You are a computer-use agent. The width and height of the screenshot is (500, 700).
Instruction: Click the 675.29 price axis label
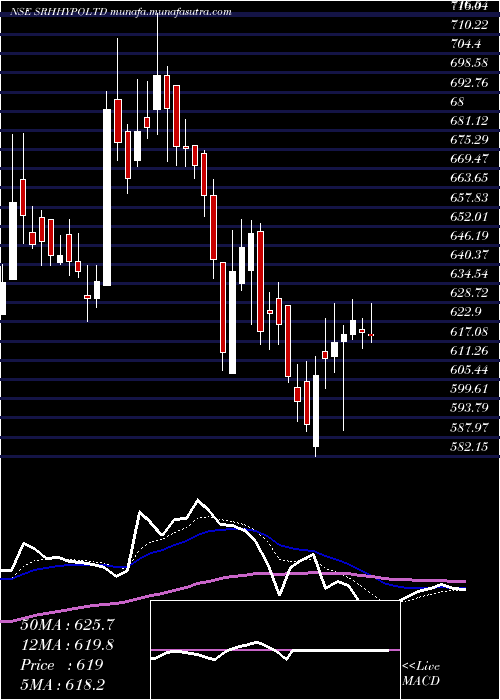(469, 140)
